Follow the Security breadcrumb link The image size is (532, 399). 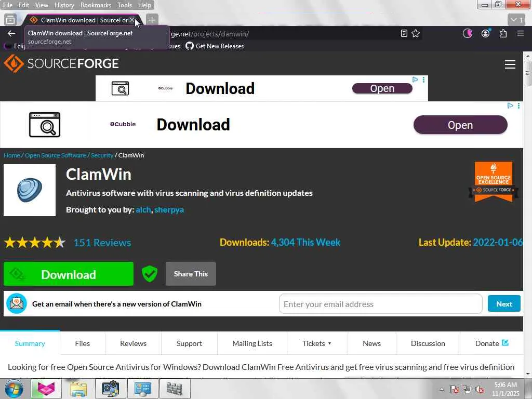click(x=102, y=155)
